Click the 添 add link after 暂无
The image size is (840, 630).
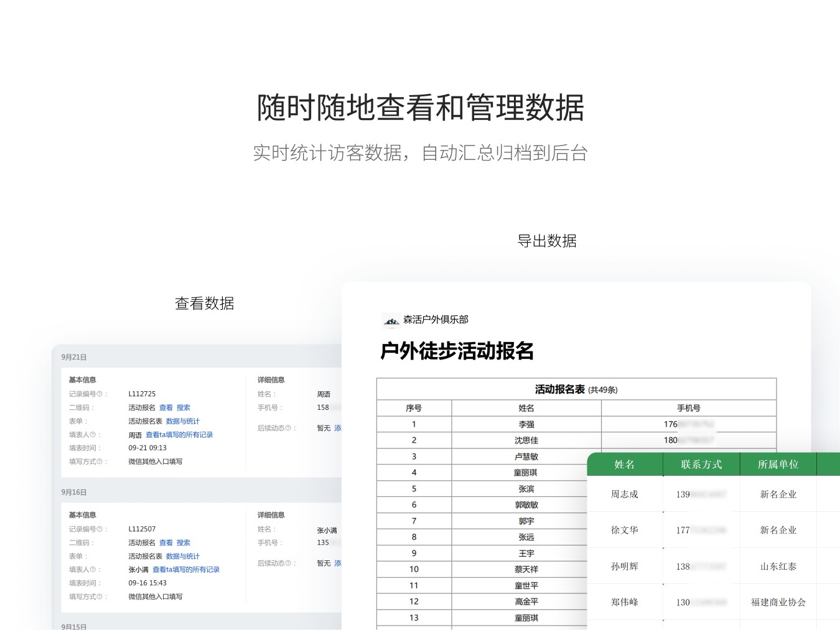(x=338, y=428)
